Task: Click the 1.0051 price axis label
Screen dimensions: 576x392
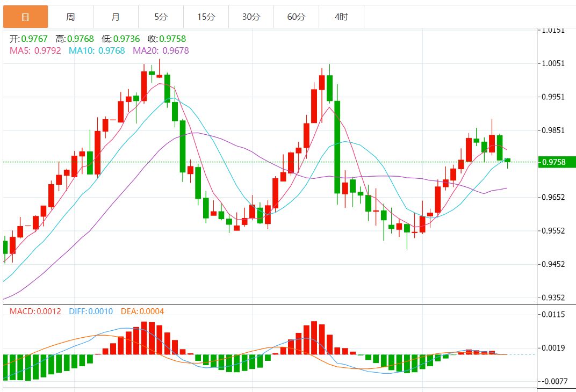Action: pos(553,63)
